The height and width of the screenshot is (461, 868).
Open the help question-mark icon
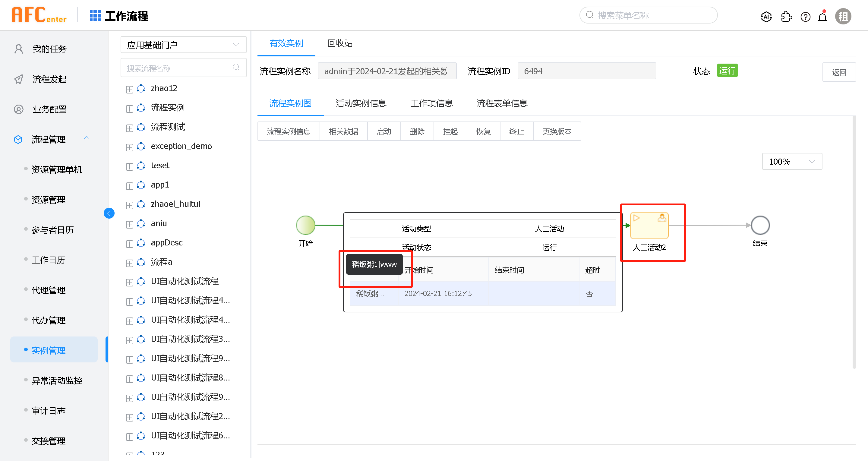[x=805, y=16]
